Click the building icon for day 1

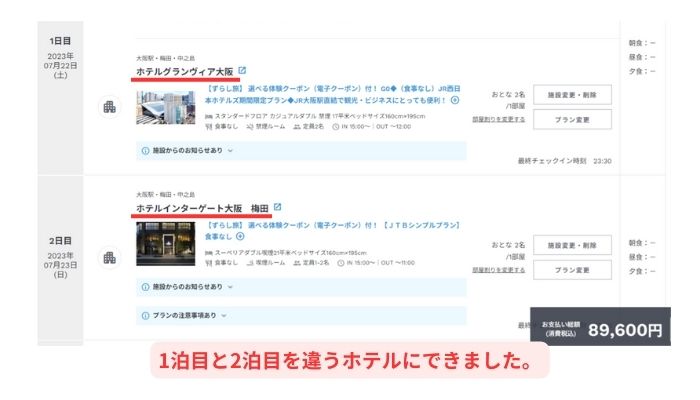pyautogui.click(x=109, y=107)
